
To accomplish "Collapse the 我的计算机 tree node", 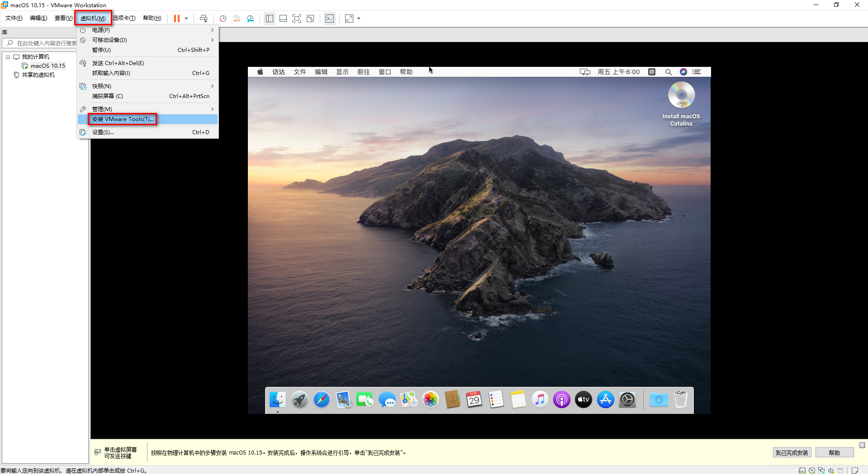I will [8, 57].
